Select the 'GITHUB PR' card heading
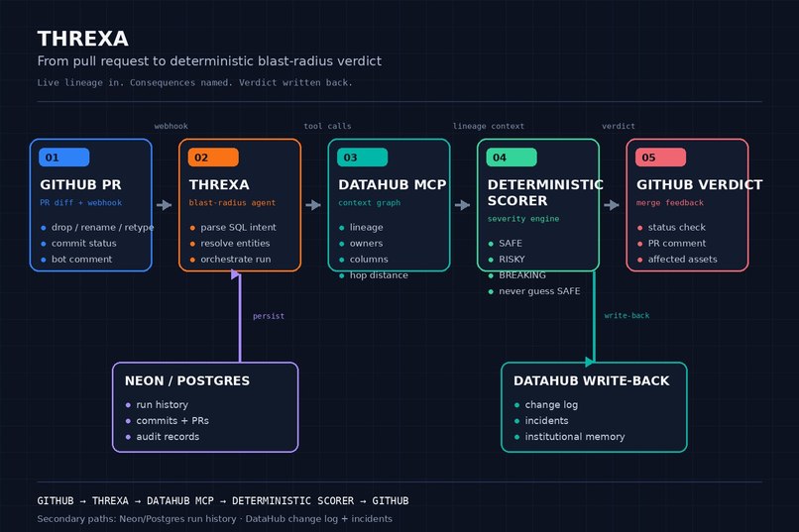Viewport: 799px width, 532px height. pos(80,185)
